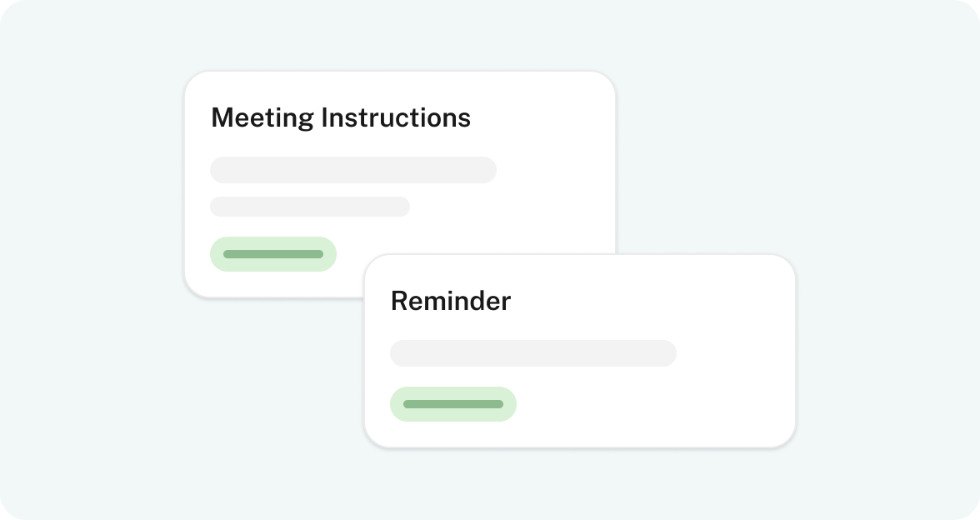
Task: Click the word "Instructions" in the heading
Action: pyautogui.click(x=396, y=117)
